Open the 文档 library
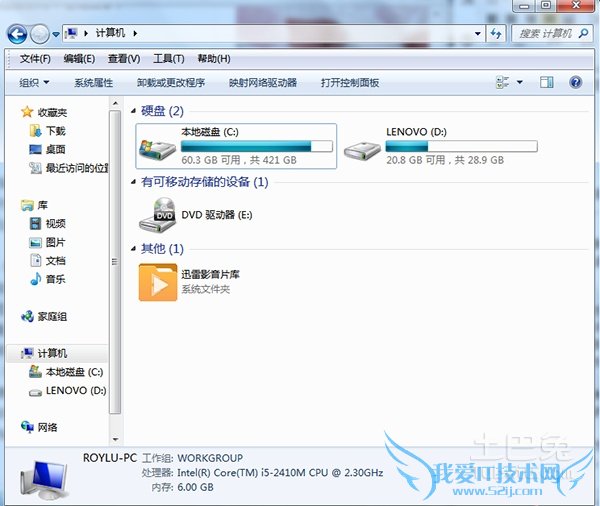Image resolution: width=600 pixels, height=506 pixels. (47, 261)
